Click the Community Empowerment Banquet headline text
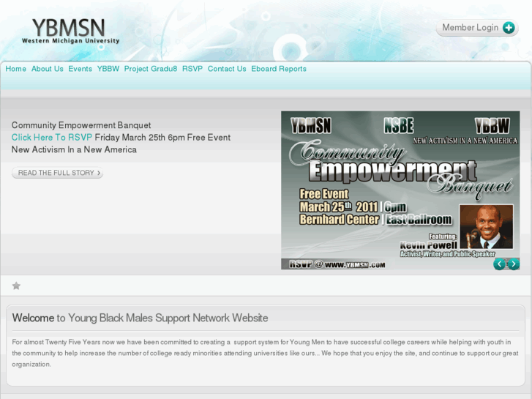The image size is (532, 399). (x=81, y=125)
